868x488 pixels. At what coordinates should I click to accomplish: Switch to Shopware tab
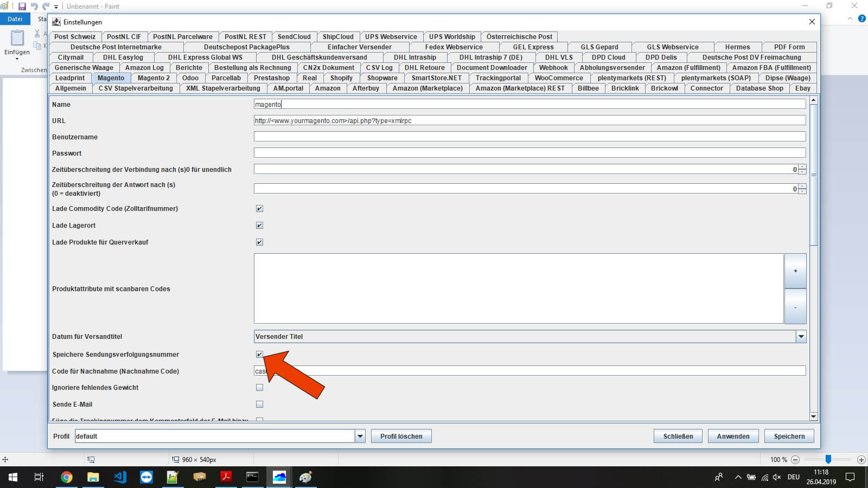click(x=382, y=78)
